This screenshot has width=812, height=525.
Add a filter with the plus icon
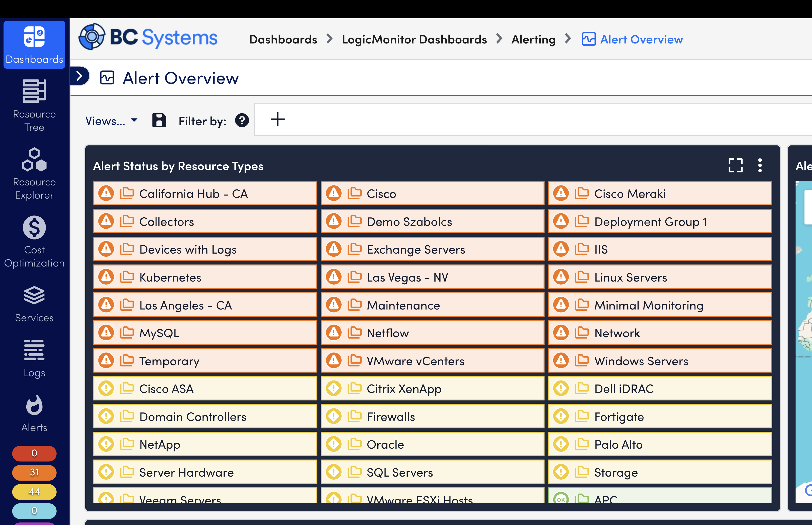tap(277, 120)
